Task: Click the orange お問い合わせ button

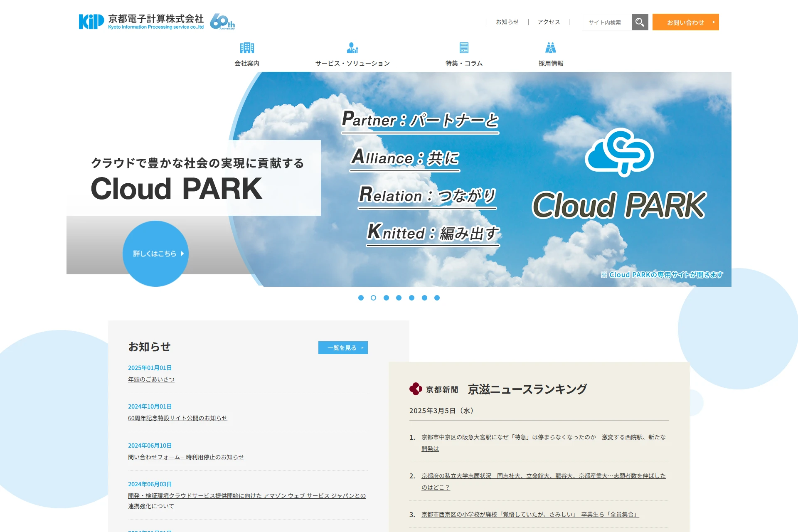Action: [x=685, y=22]
